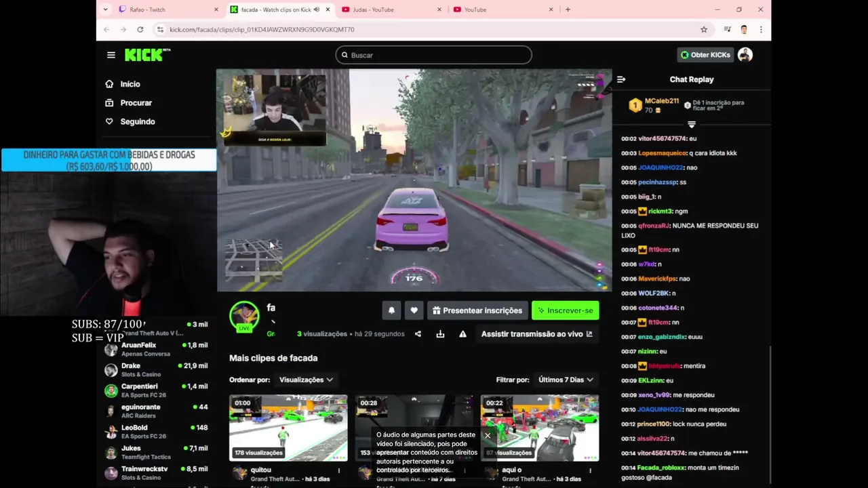Report the clip via warning icon
The width and height of the screenshot is (868, 488).
click(462, 334)
